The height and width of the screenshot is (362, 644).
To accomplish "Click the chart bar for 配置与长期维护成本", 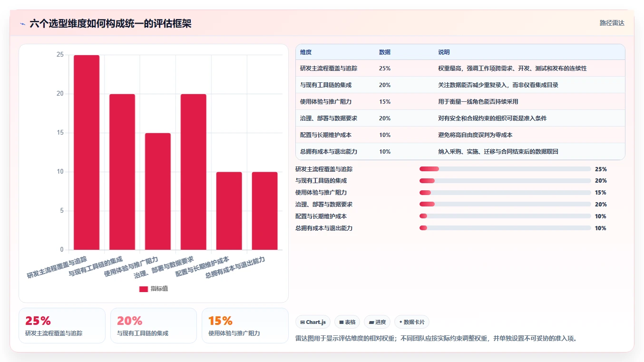I will pos(229,211).
